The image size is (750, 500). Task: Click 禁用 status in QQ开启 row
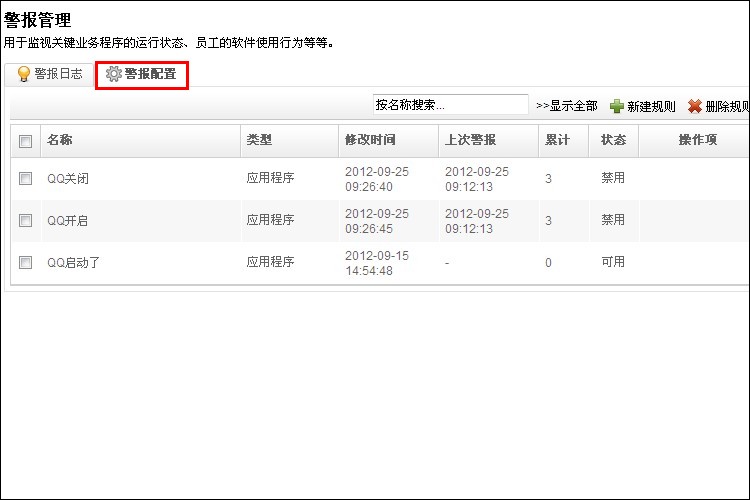coord(613,220)
